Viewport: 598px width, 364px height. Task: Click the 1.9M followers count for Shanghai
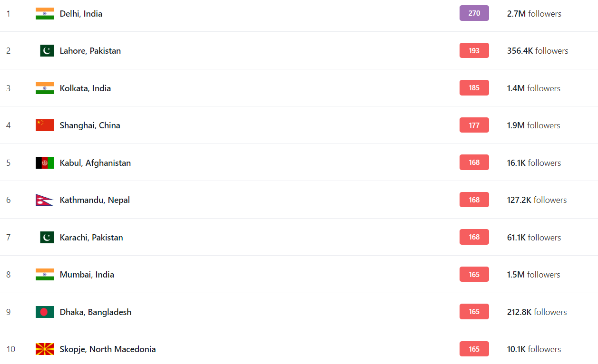point(534,125)
